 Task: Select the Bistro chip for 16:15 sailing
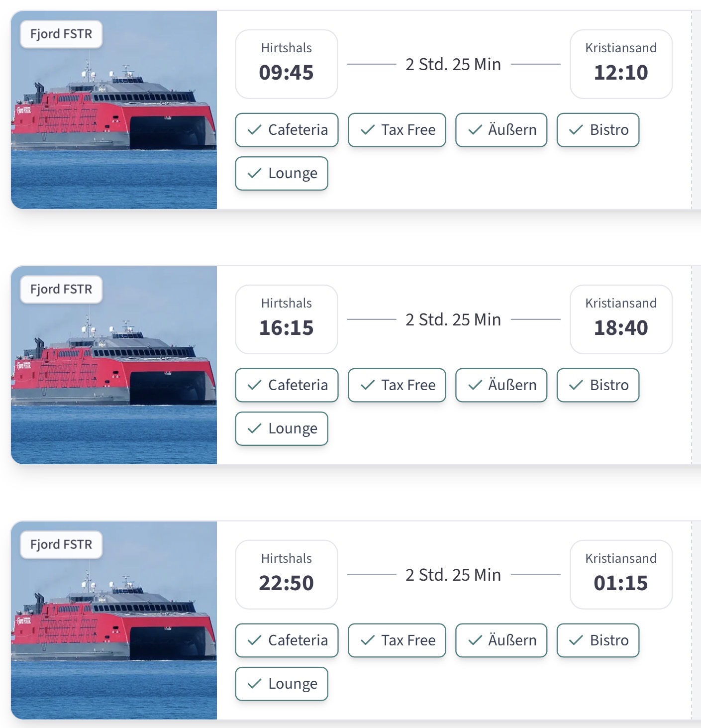click(598, 385)
